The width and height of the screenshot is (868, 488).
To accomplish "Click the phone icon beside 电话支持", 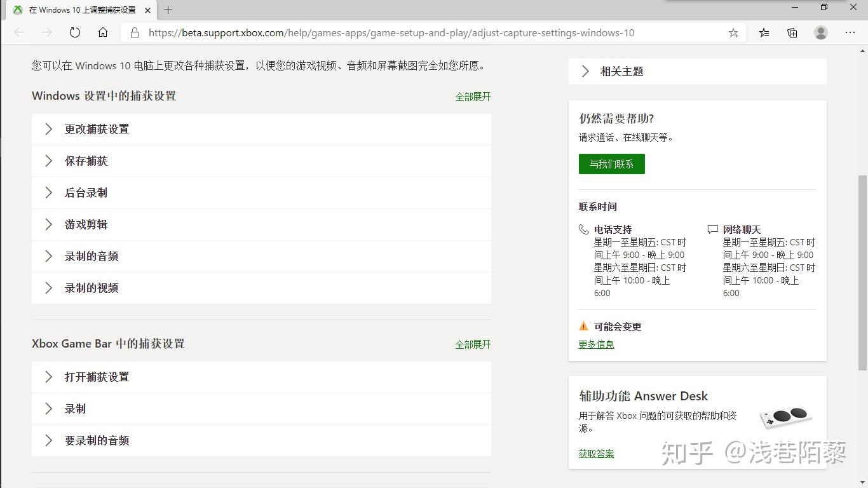I will [584, 229].
